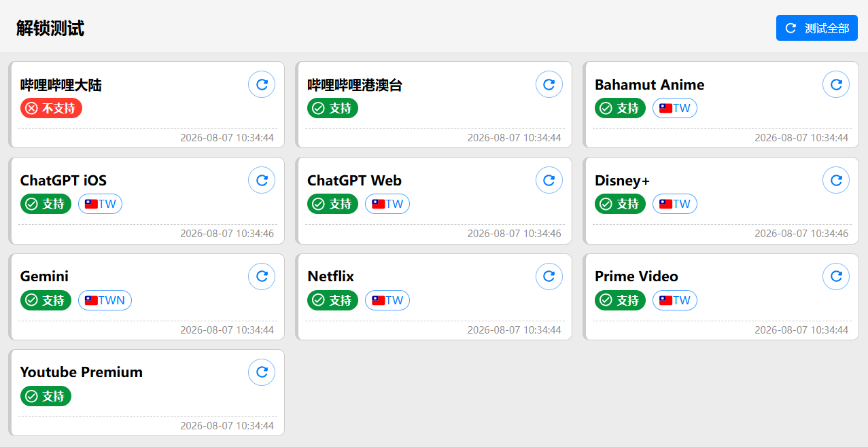
Task: Click the 哔哩哔哩港澳台 card title
Action: click(355, 85)
